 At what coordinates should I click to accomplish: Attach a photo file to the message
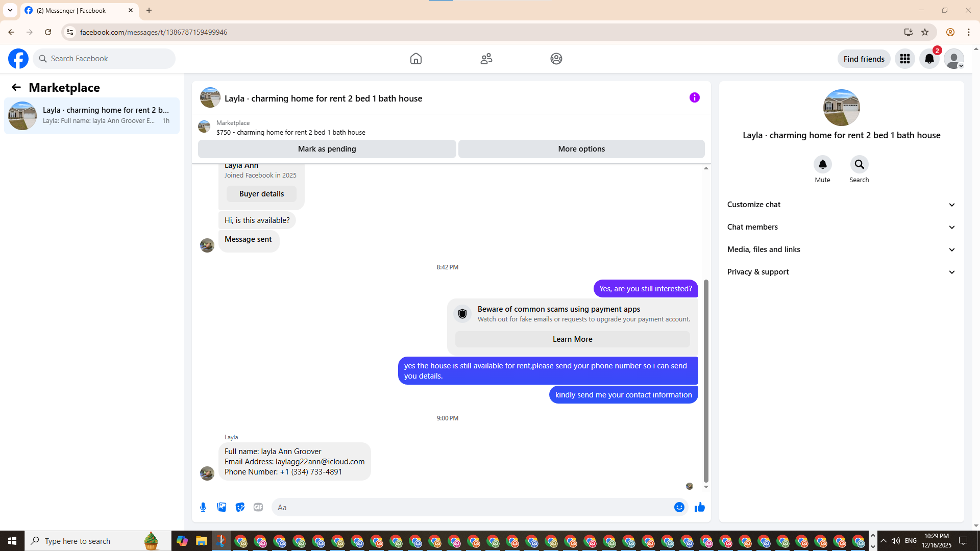coord(222,507)
